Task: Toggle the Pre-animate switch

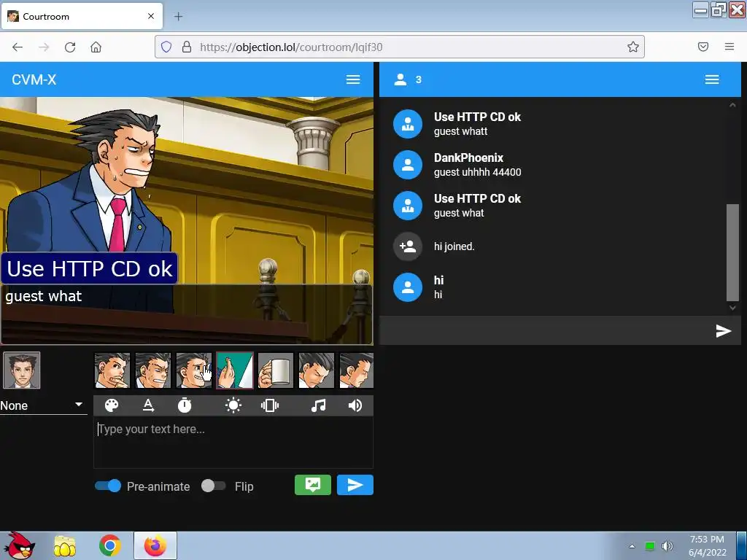Action: (x=108, y=486)
